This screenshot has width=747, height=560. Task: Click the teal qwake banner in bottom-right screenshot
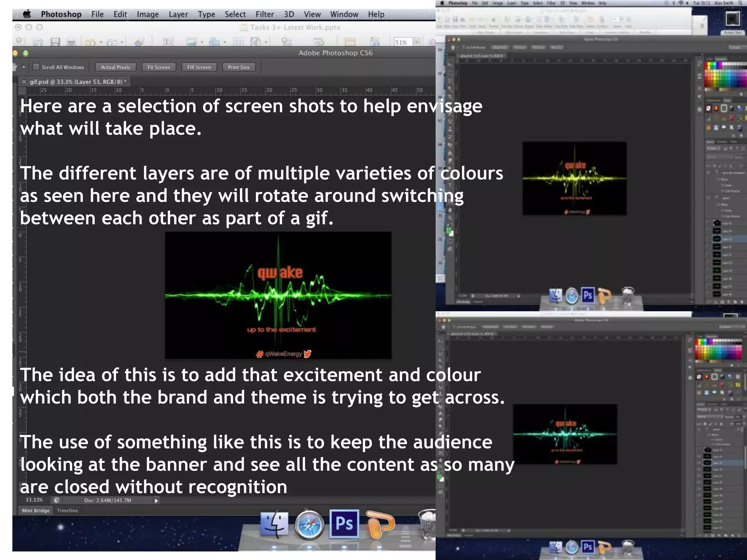point(565,434)
